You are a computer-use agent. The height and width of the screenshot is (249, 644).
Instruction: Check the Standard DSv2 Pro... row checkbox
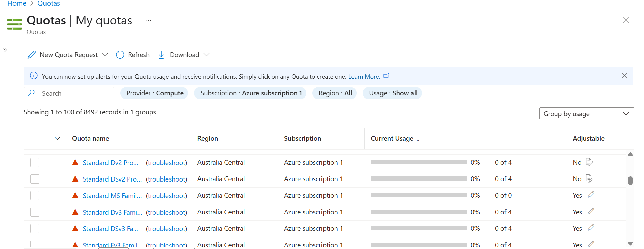[x=35, y=179]
